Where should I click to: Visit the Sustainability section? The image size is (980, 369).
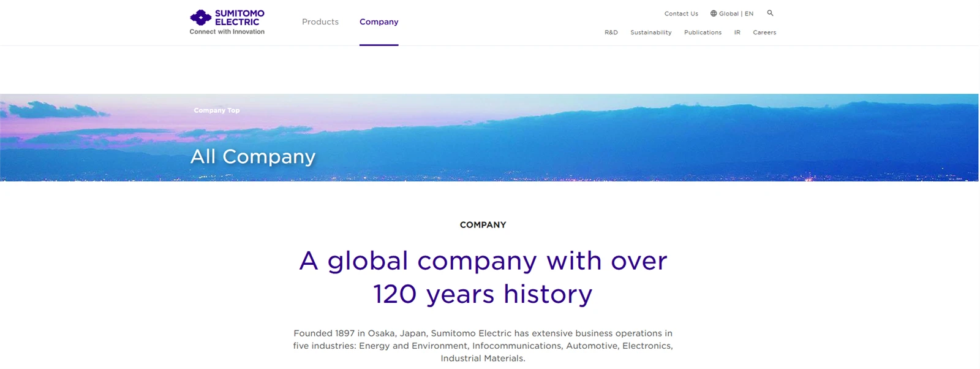(651, 32)
